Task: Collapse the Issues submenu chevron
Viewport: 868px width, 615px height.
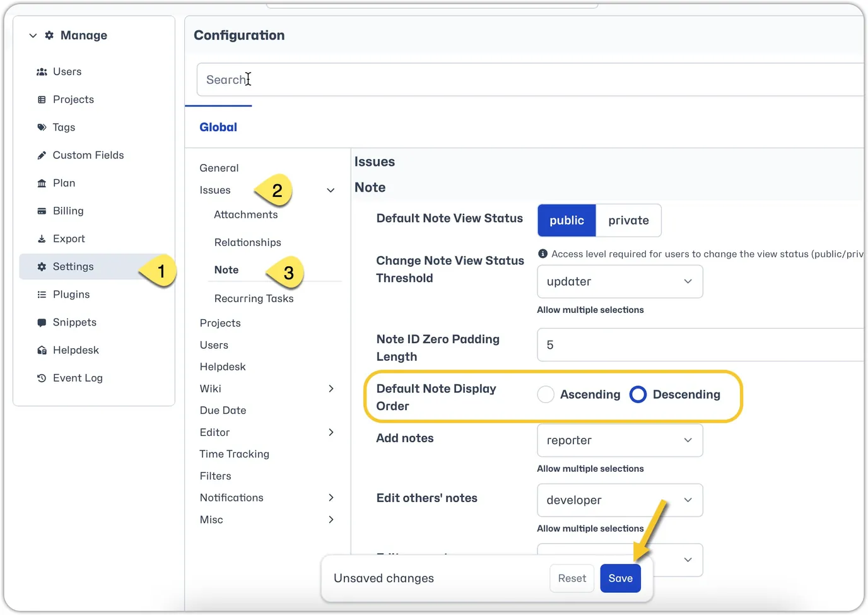Action: click(331, 190)
